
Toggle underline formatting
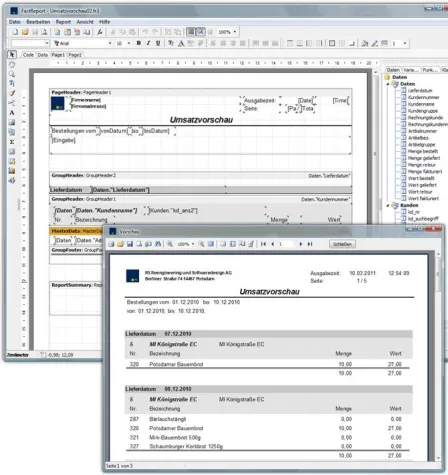pos(158,43)
